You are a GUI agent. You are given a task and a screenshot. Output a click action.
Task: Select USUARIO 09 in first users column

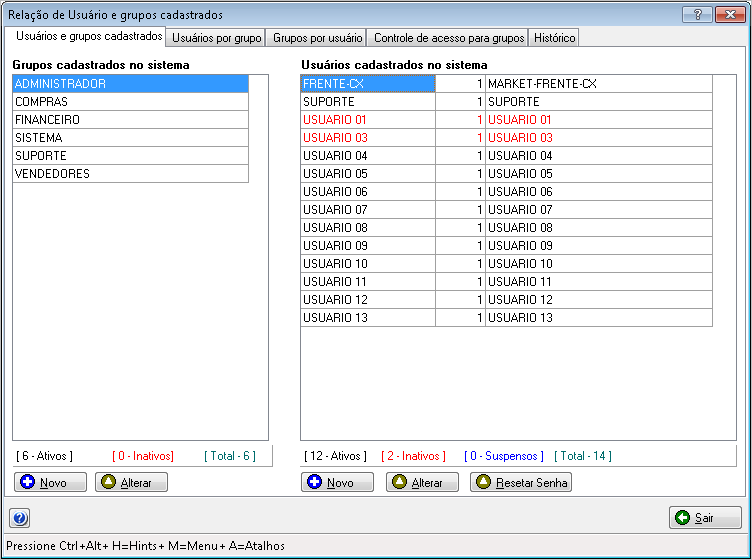click(368, 245)
